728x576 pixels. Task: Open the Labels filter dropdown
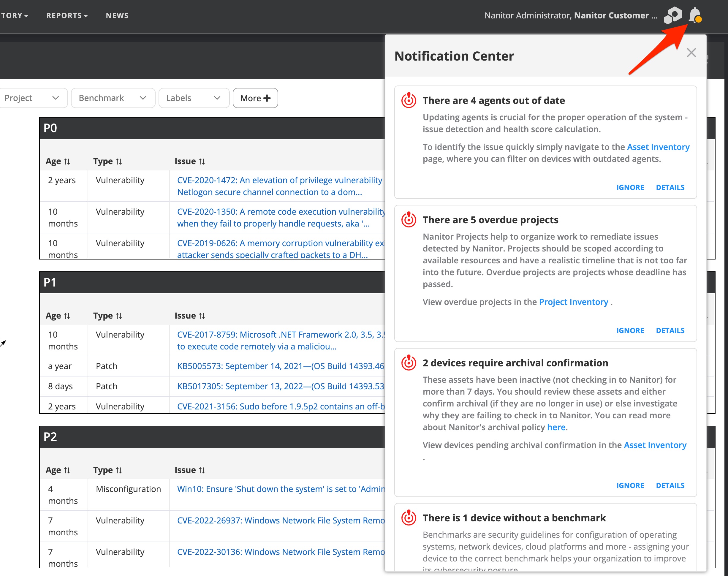[194, 98]
